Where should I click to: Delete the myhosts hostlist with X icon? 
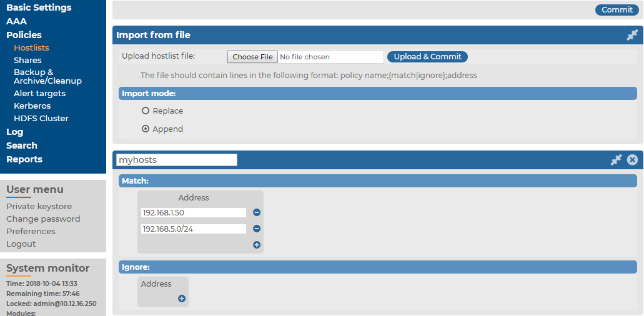point(633,160)
